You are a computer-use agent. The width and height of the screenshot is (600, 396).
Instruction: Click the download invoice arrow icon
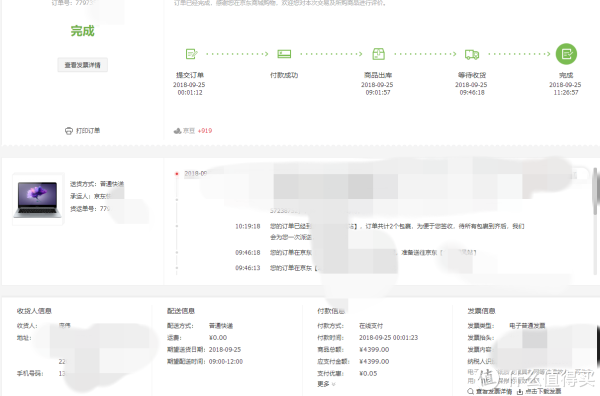[520, 391]
